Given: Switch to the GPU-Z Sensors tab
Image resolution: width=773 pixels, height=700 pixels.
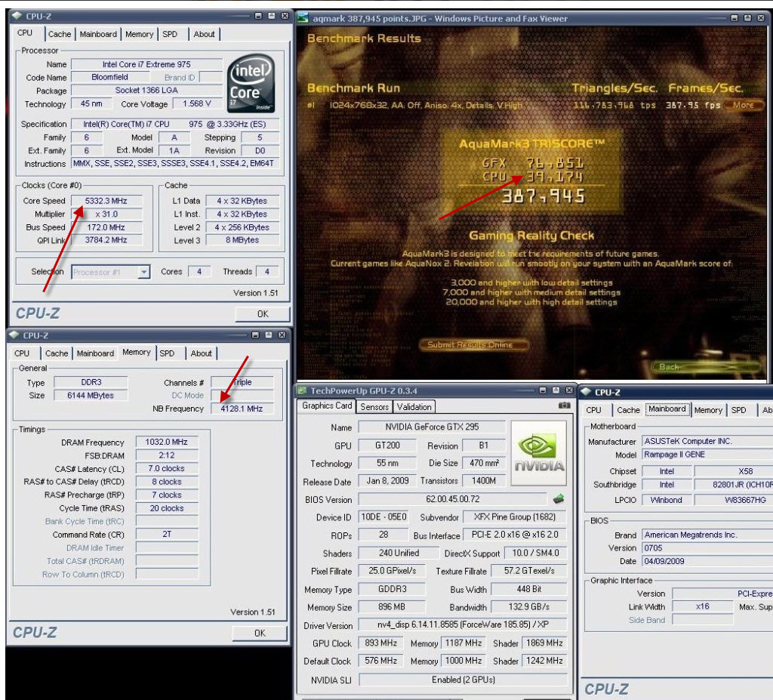Looking at the screenshot, I should 374,406.
